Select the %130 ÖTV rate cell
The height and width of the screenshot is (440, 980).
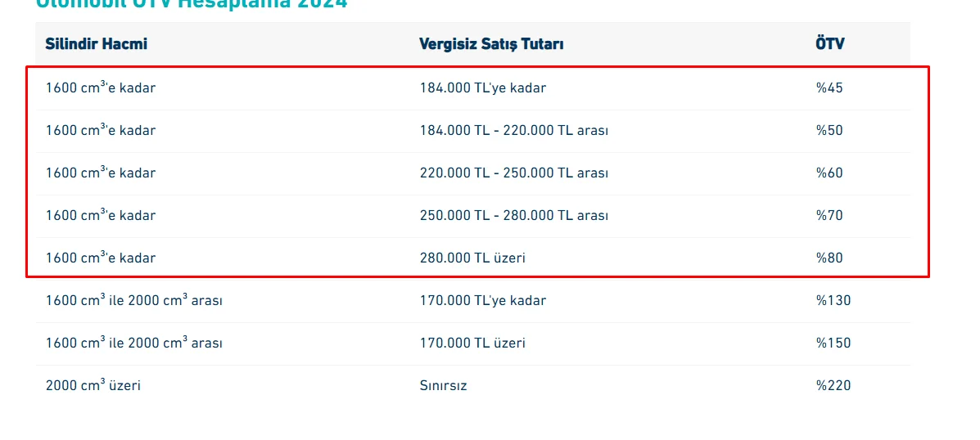833,300
